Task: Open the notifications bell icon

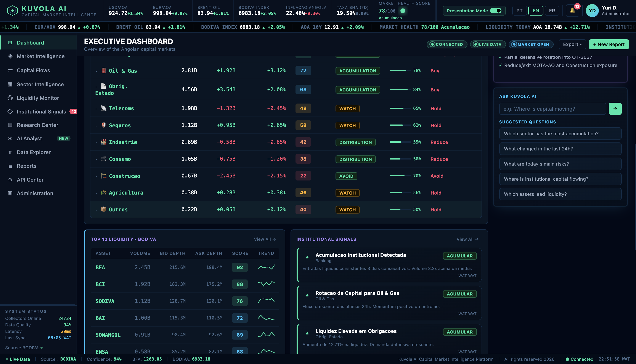Action: tap(572, 11)
